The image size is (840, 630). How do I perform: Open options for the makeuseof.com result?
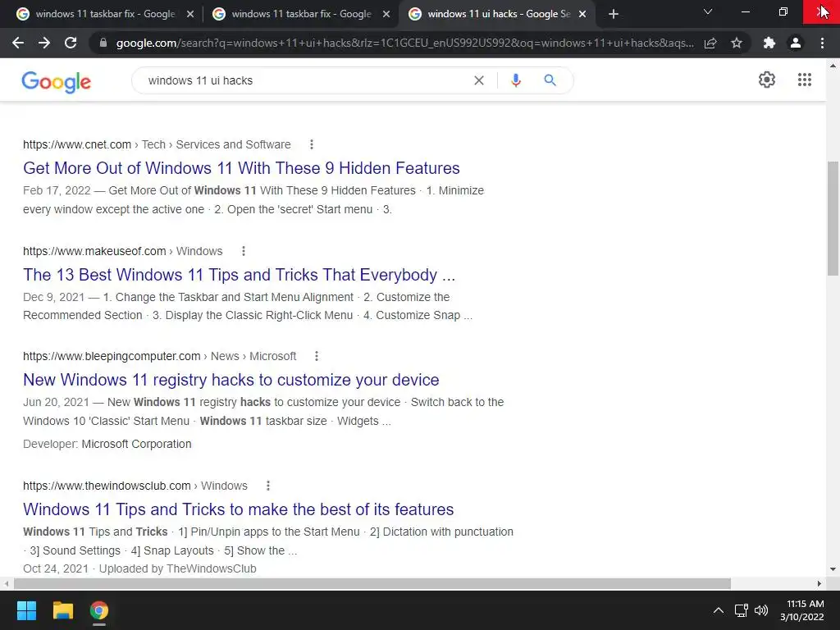[x=243, y=251]
